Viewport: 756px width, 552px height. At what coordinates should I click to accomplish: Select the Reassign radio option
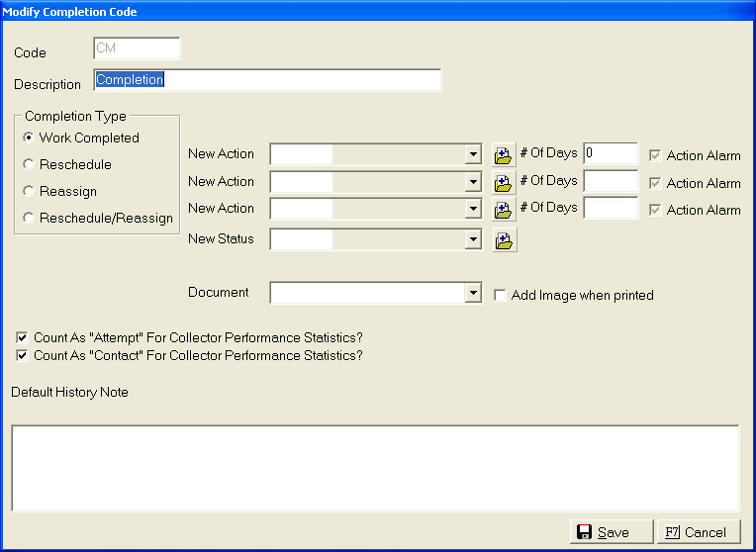30,192
